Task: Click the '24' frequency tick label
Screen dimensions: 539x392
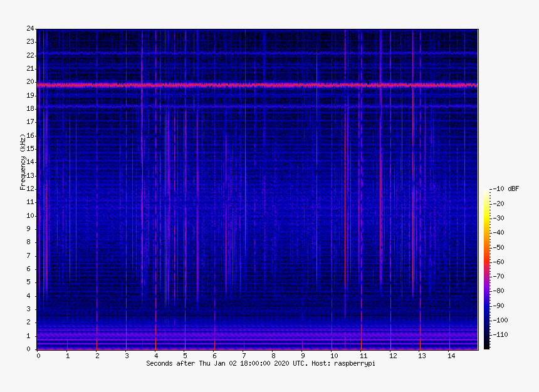Action: click(x=30, y=29)
